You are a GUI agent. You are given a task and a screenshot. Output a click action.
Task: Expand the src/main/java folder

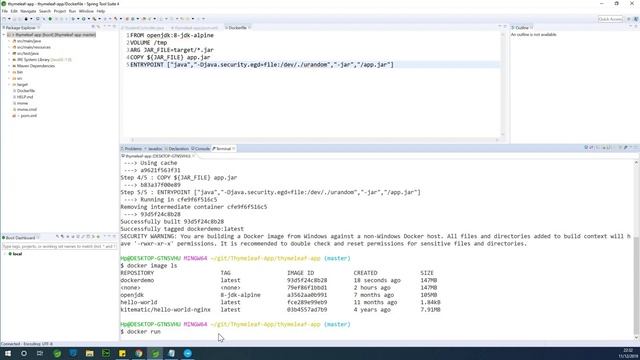tap(9, 41)
